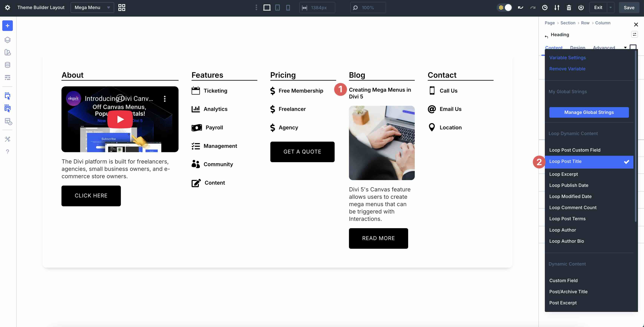Click the Save button
This screenshot has width=644, height=327.
pos(629,7)
